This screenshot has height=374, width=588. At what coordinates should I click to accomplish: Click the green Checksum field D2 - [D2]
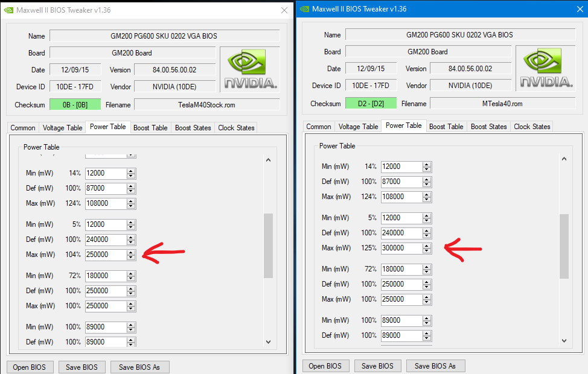(x=371, y=104)
